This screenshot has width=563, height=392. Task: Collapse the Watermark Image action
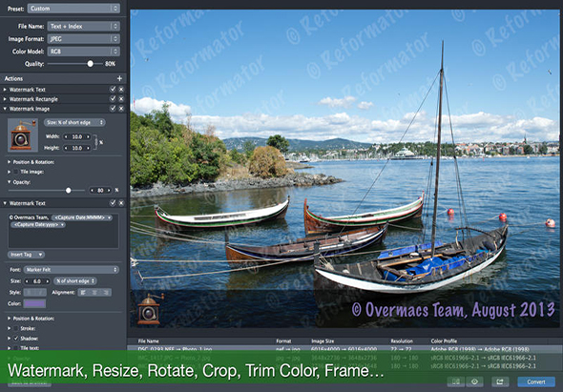(5, 109)
